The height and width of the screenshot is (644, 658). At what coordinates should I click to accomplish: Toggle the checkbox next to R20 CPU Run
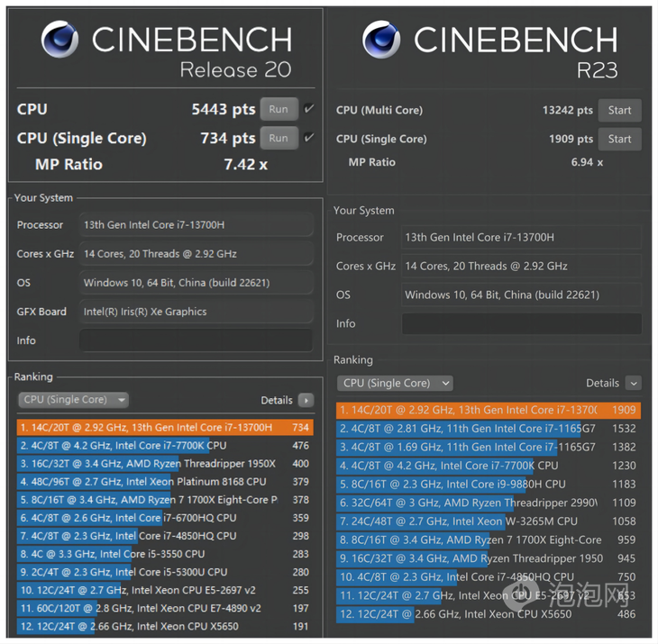(x=309, y=109)
